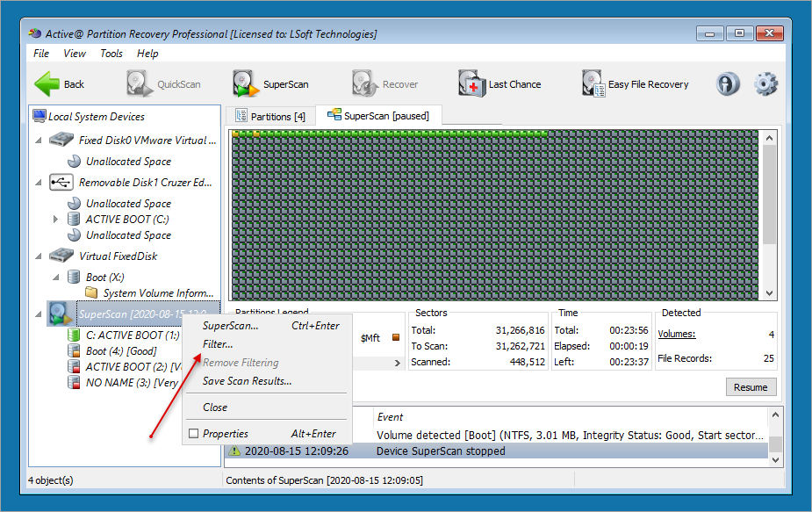Collapse the Boot (X:) tree node

coord(56,278)
